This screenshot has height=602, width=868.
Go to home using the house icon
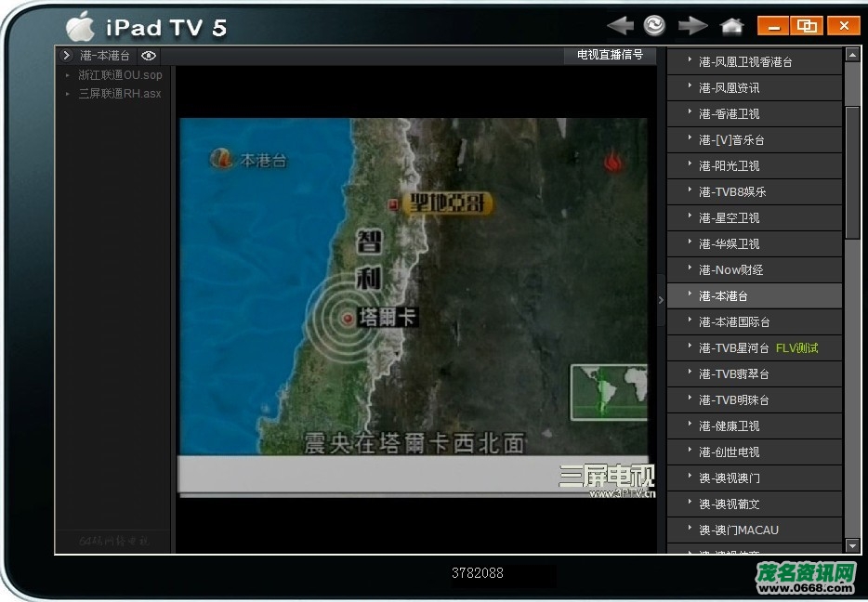click(732, 26)
